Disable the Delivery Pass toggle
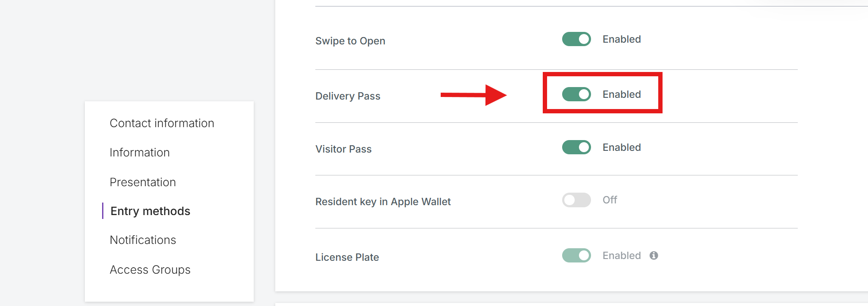The image size is (868, 306). (576, 94)
